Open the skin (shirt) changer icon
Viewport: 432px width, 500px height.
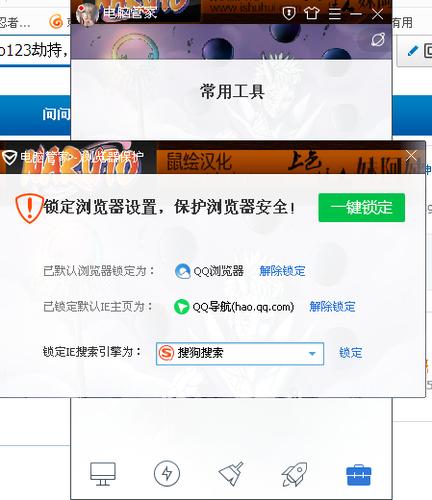pos(312,14)
